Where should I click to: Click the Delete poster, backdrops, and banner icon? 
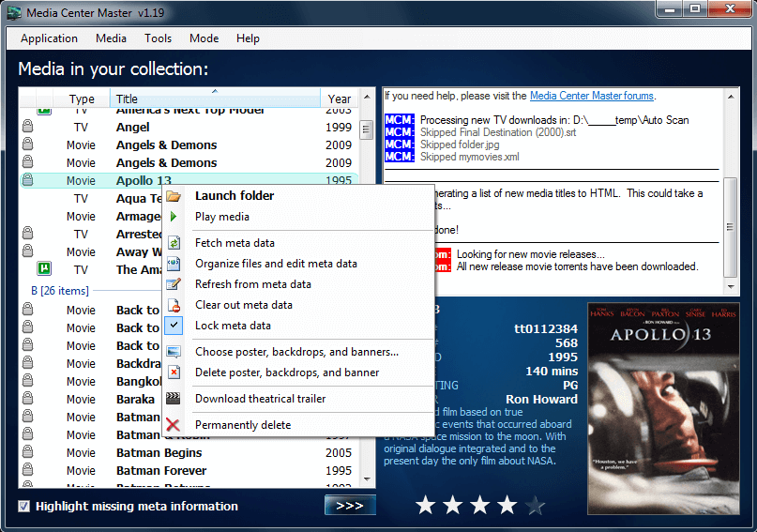[174, 372]
